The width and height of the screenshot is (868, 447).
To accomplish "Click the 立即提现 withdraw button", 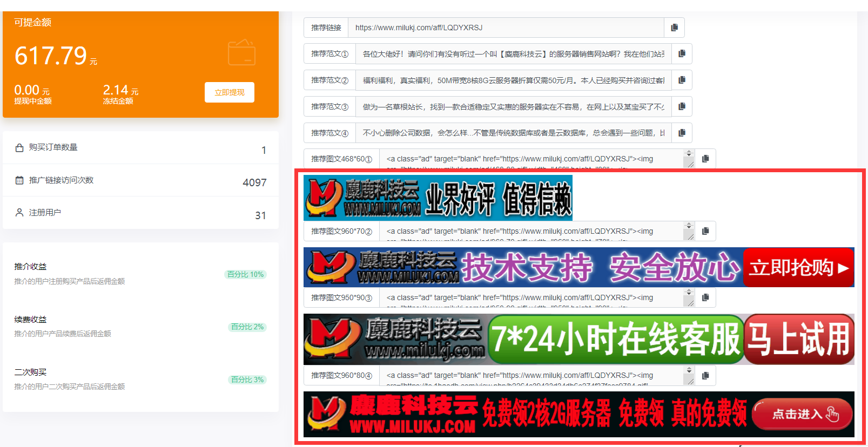I will 230,92.
